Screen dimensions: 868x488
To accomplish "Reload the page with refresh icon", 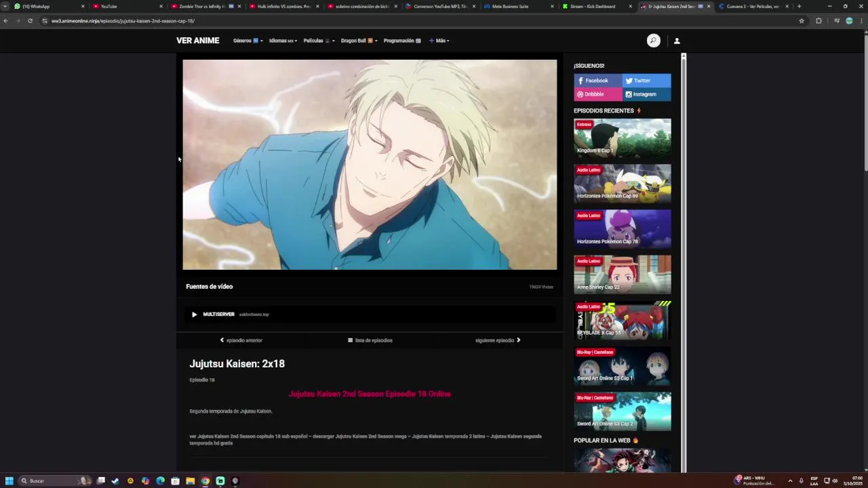I will tap(30, 21).
